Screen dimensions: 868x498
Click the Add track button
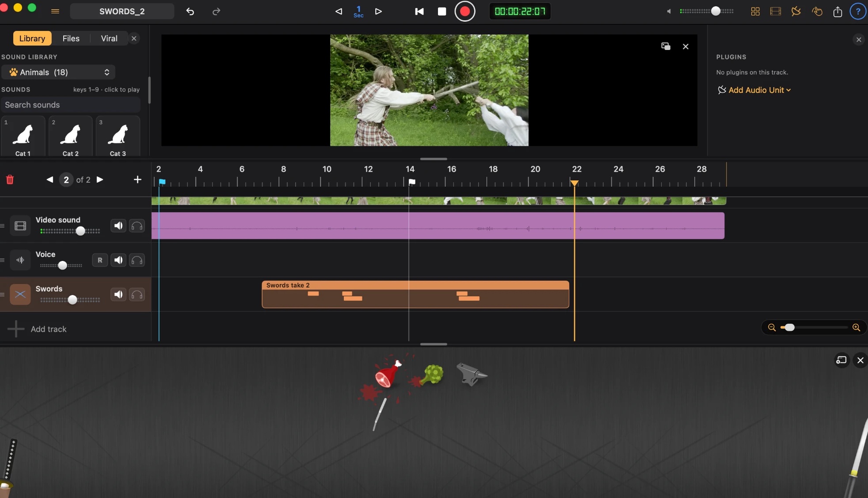38,329
